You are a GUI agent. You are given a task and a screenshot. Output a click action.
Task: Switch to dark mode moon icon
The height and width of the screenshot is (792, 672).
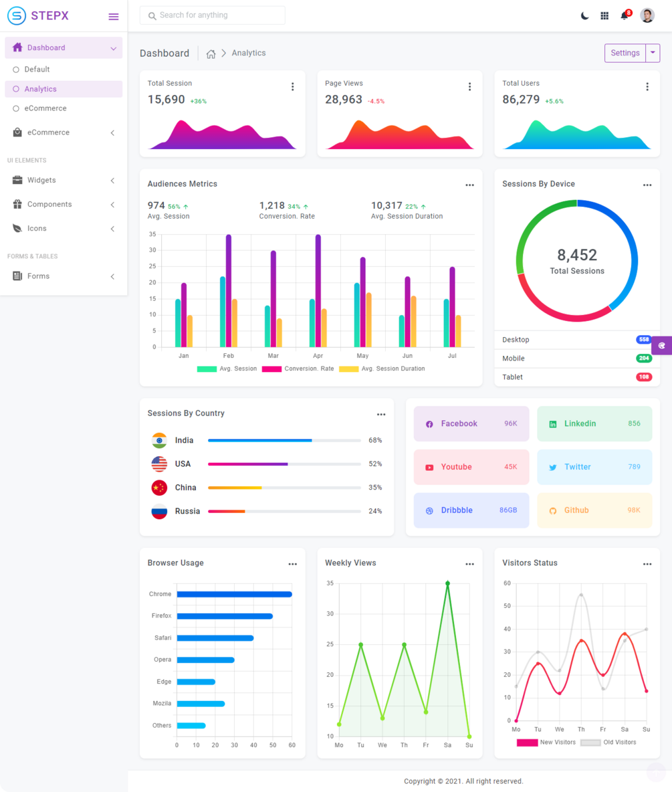[584, 15]
